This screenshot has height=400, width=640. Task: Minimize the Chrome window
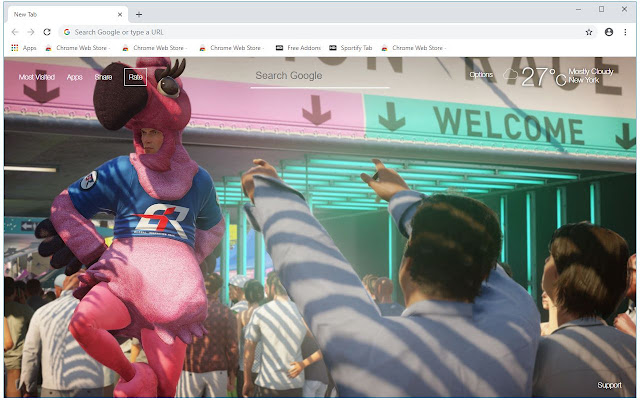pos(578,9)
